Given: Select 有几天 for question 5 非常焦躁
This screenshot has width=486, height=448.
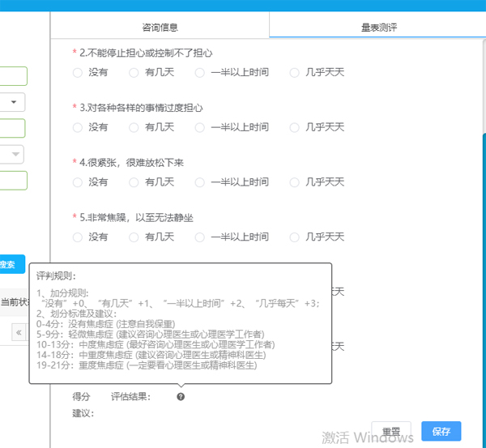Looking at the screenshot, I should 134,237.
